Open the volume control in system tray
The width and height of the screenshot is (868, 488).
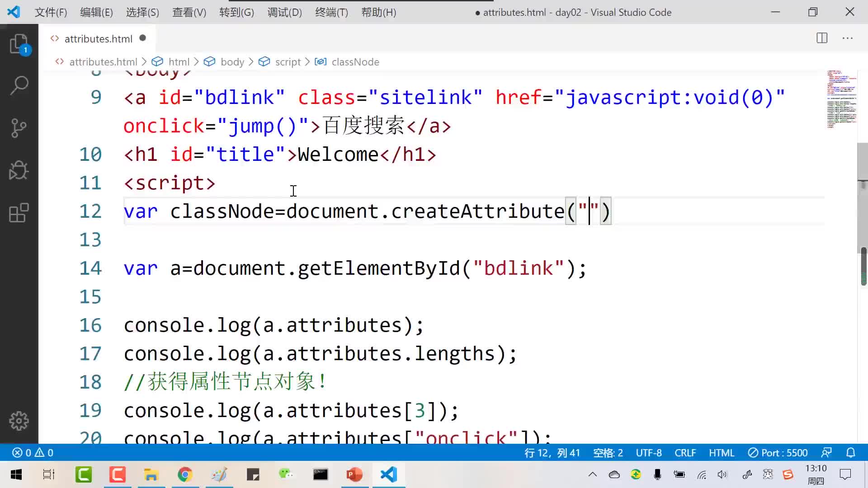coord(722,474)
